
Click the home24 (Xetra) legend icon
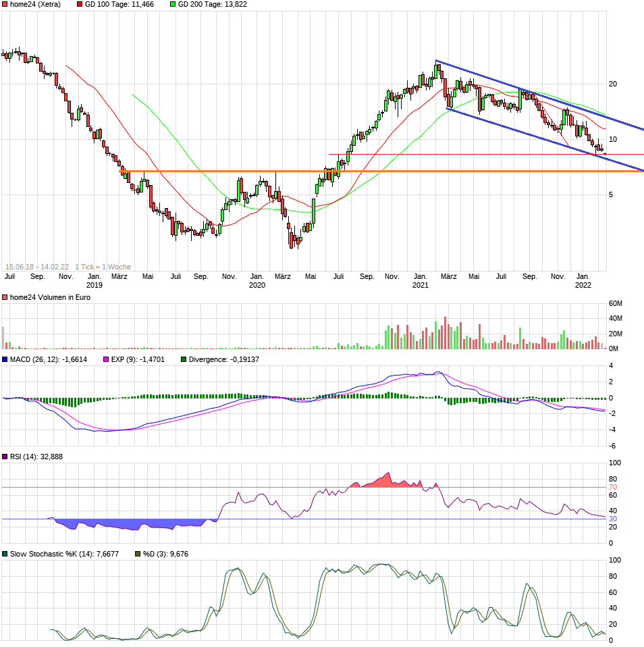[x=6, y=5]
